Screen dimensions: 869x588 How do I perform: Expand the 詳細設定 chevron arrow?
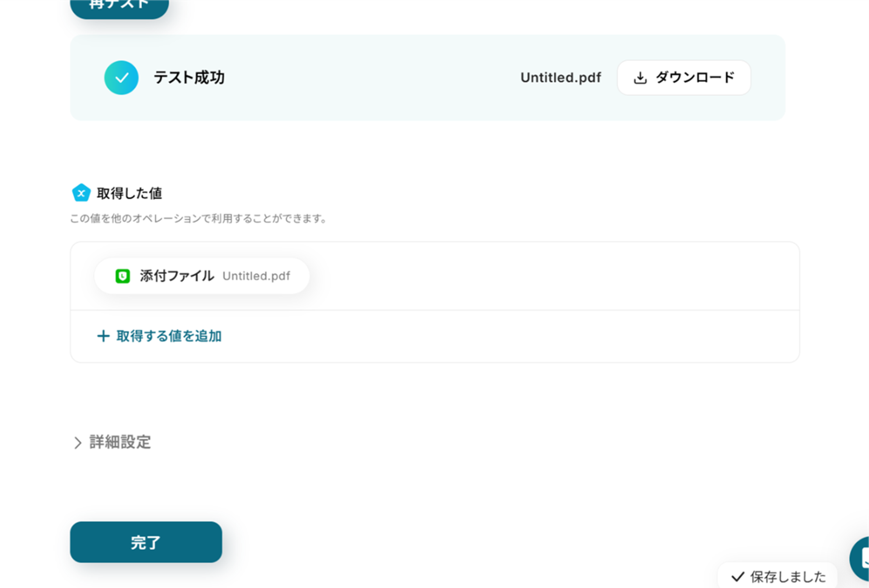[x=78, y=442]
